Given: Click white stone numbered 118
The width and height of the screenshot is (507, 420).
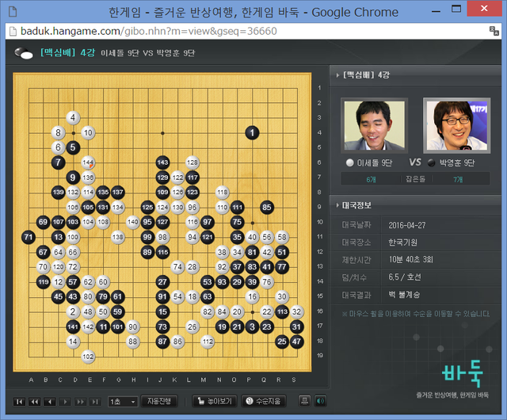Looking at the screenshot, I should (222, 193).
